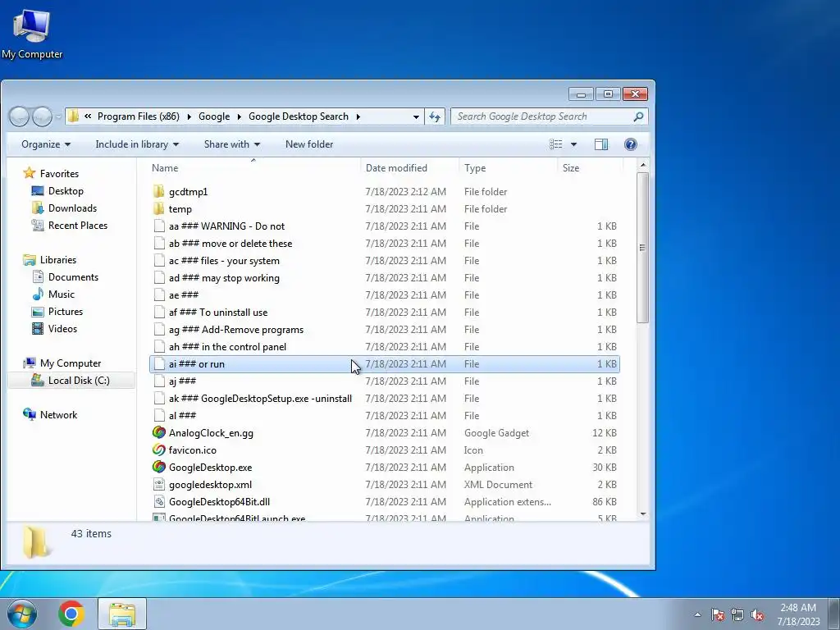Open the Share with dropdown

coord(231,144)
